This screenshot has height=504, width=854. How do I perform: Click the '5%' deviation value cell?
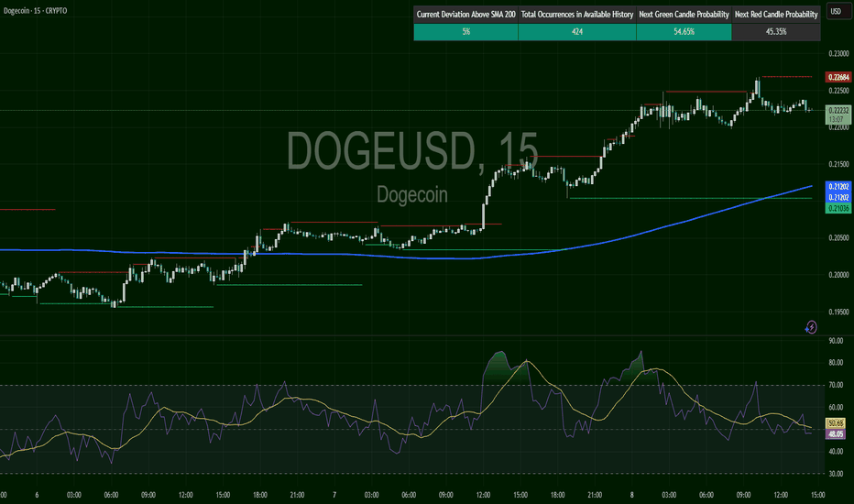pyautogui.click(x=465, y=31)
